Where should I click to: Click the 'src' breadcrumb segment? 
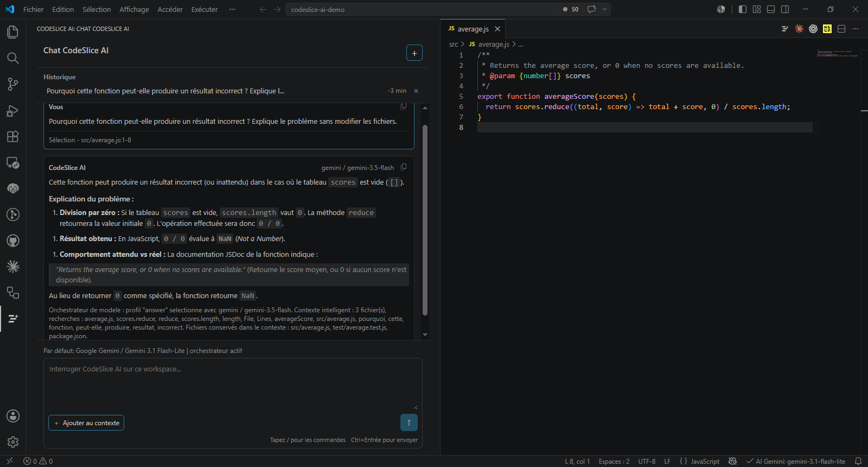tap(454, 45)
